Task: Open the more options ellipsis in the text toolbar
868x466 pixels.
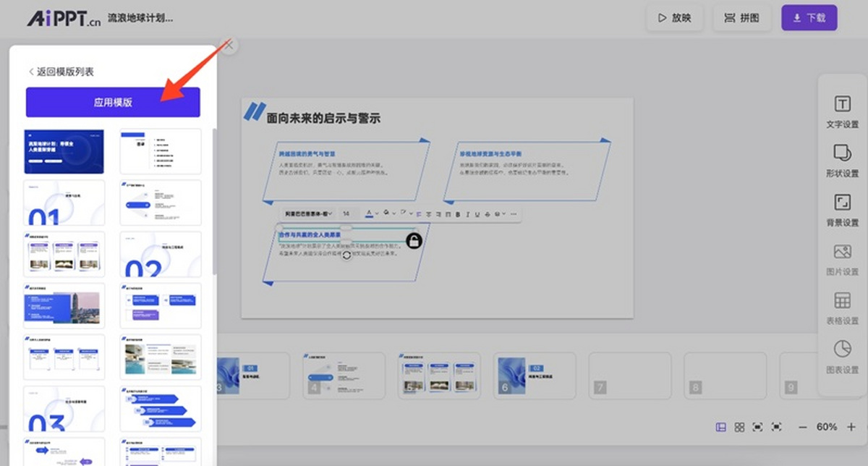Action: pos(514,214)
